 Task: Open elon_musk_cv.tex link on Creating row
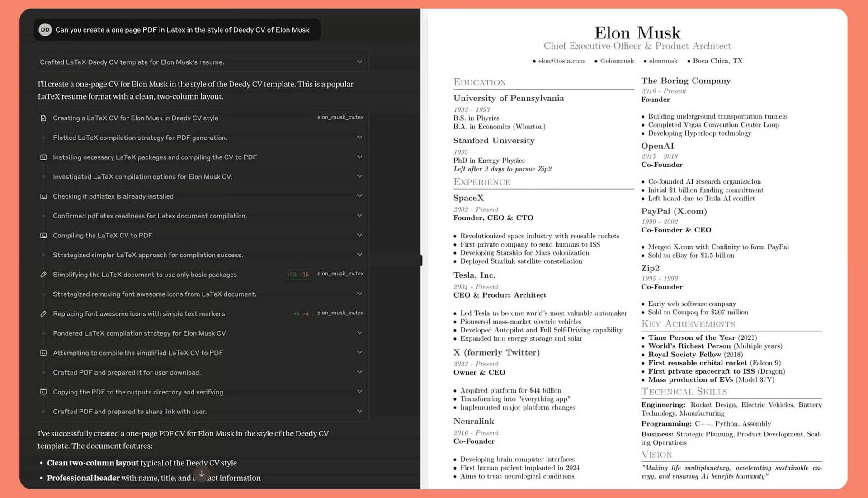pyautogui.click(x=340, y=117)
